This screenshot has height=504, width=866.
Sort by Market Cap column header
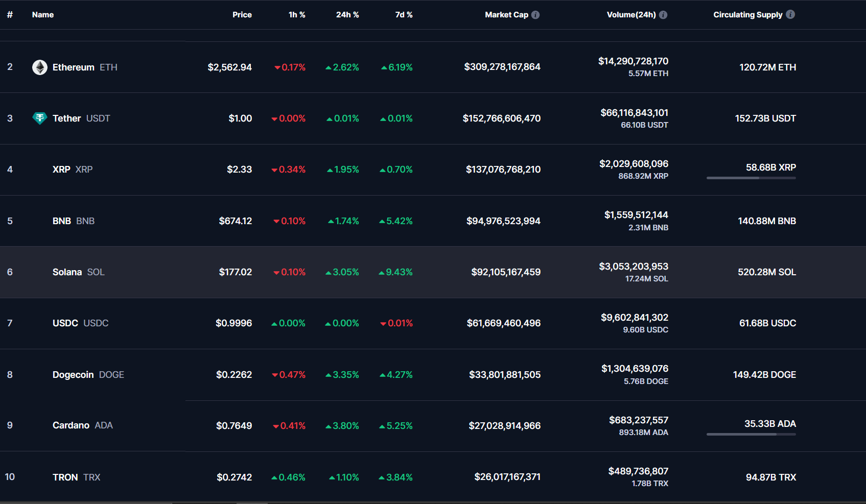click(506, 15)
